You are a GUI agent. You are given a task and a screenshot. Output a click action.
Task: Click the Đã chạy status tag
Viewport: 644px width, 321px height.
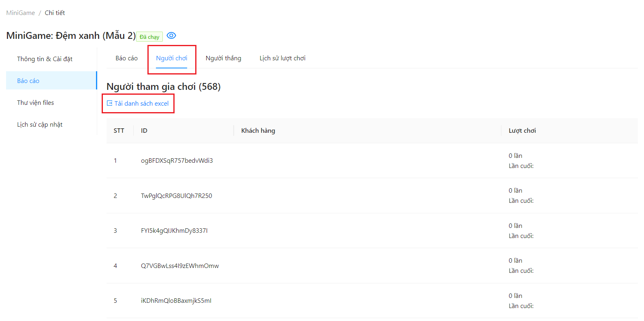149,37
